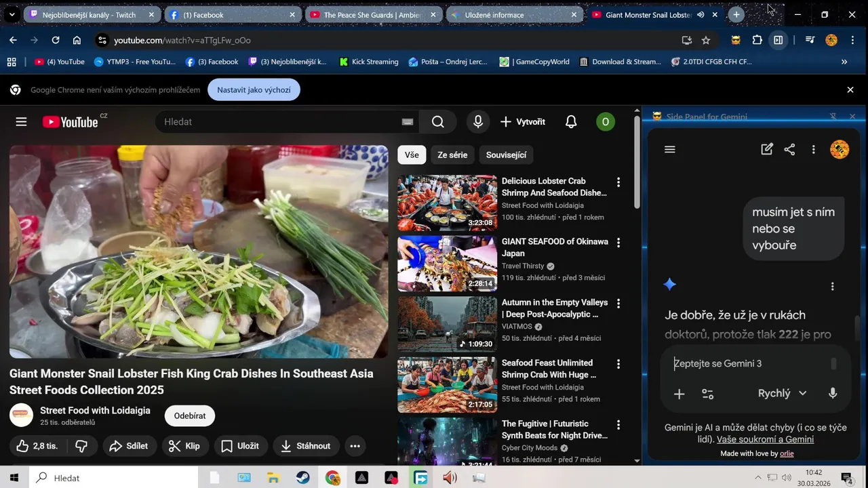Select the Ze série filter chip
This screenshot has height=488, width=868.
tap(452, 155)
